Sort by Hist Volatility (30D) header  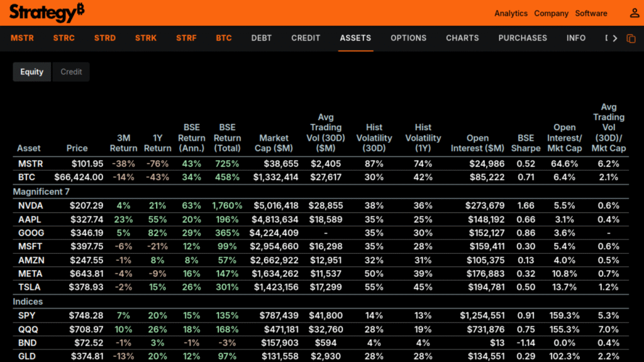[374, 138]
